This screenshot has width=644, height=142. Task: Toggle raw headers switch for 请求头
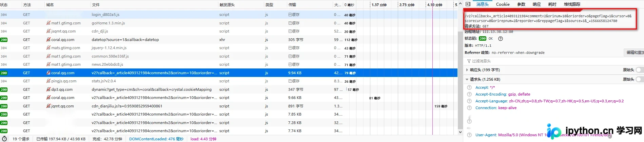pos(640,79)
